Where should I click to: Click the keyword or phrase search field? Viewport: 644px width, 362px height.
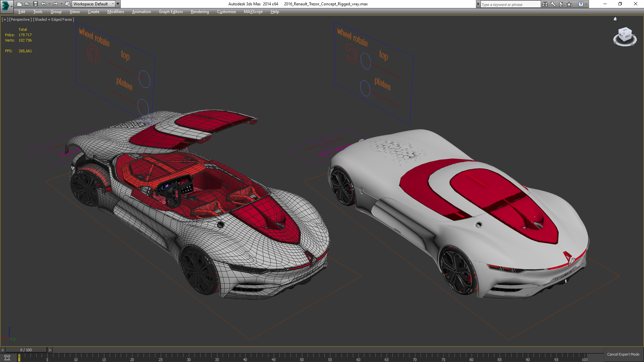click(511, 4)
